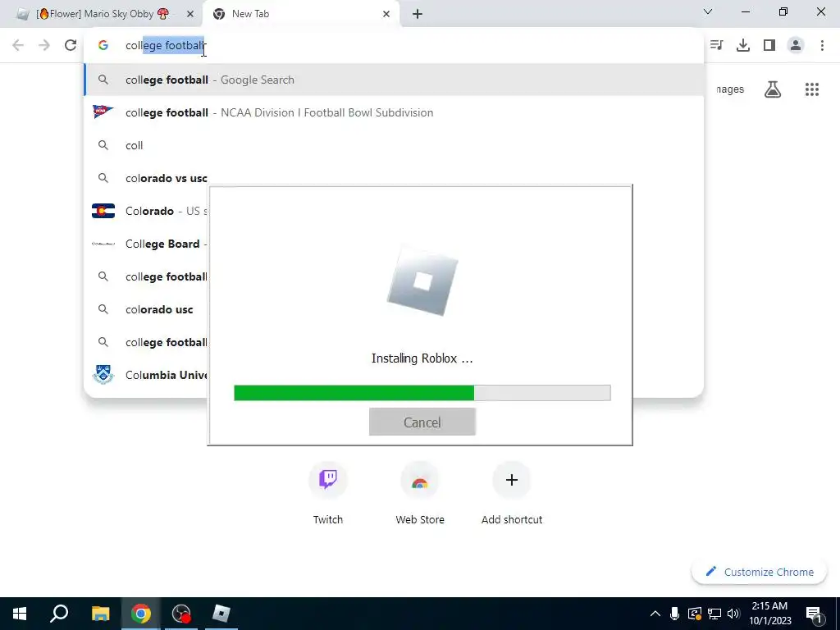Open File Explorer from the taskbar

coord(100,614)
